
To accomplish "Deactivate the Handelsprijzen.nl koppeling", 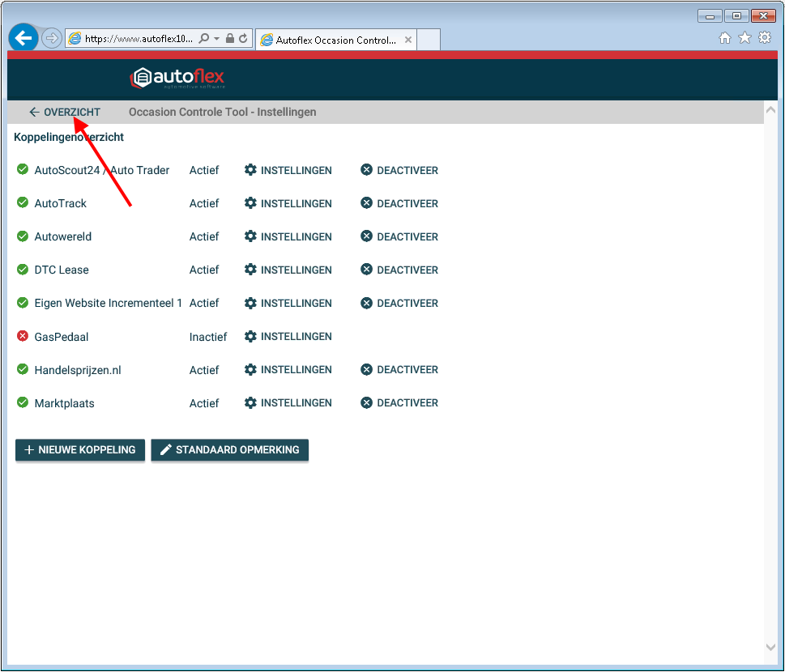I will tap(399, 369).
